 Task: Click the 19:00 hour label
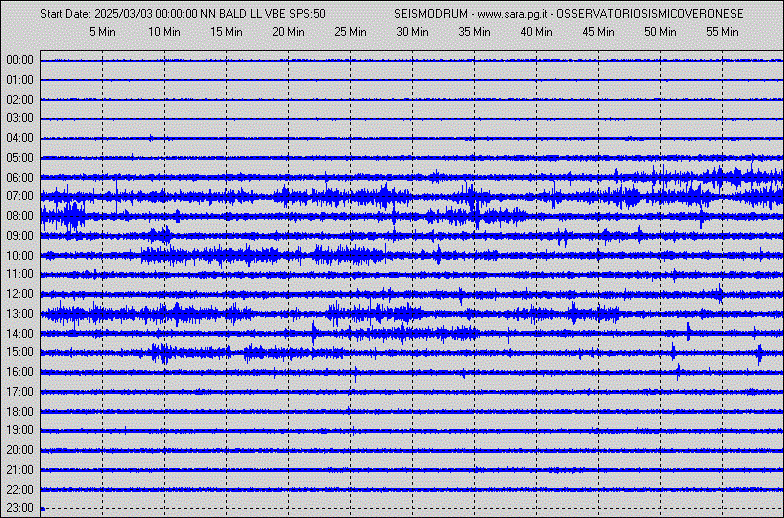pos(20,430)
